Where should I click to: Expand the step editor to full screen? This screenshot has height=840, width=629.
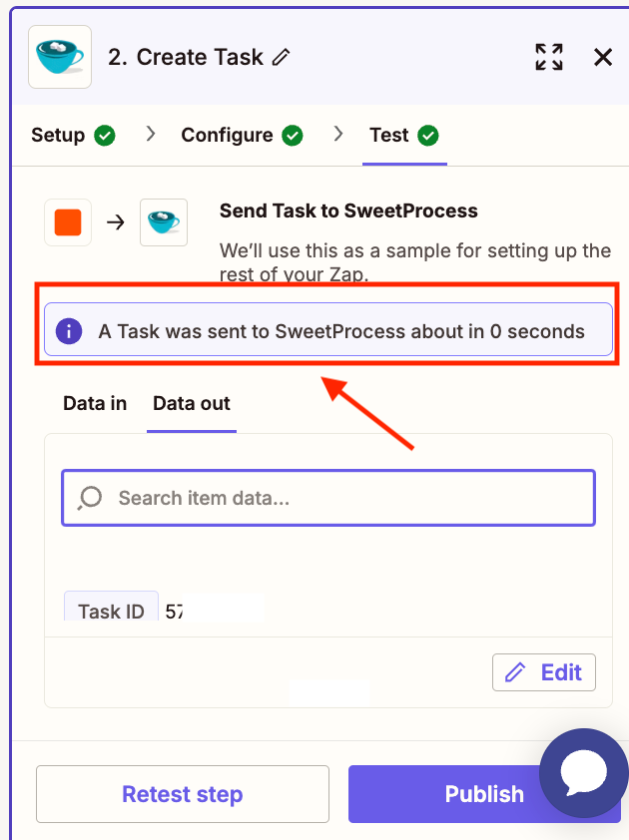(x=548, y=57)
